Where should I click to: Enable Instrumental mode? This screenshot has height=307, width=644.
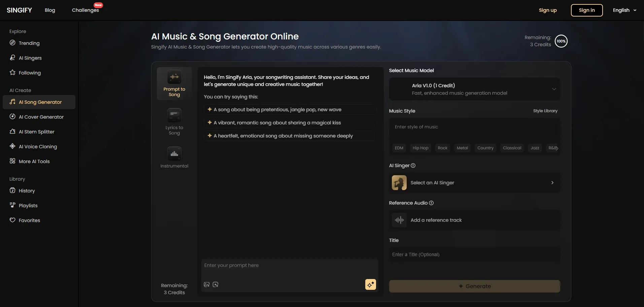[x=174, y=157]
